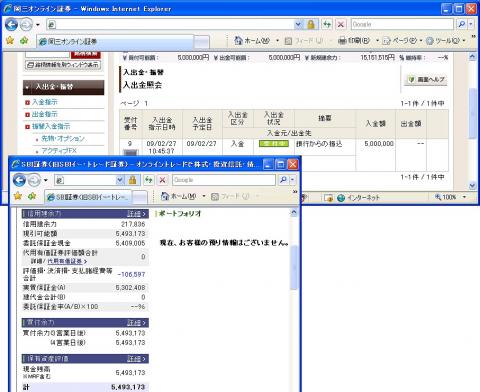Click 5,000,000 deposit amount cell
The image size is (480, 392).
pos(379,144)
